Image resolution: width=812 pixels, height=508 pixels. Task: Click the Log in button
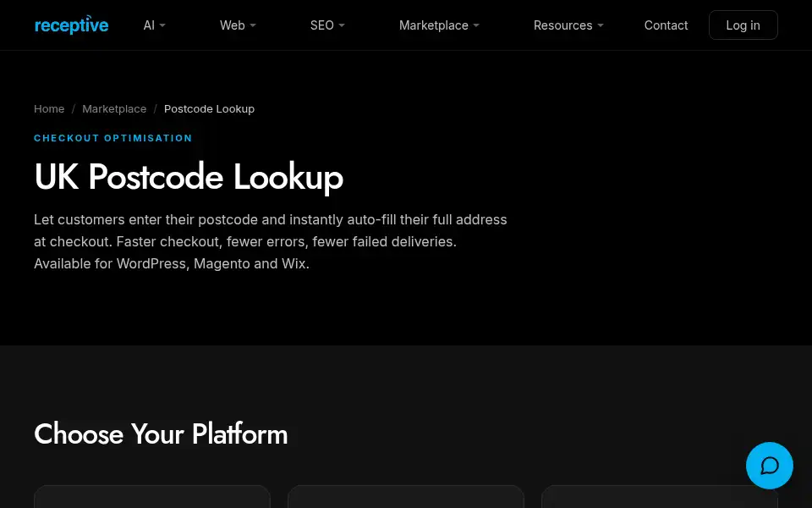coord(743,25)
